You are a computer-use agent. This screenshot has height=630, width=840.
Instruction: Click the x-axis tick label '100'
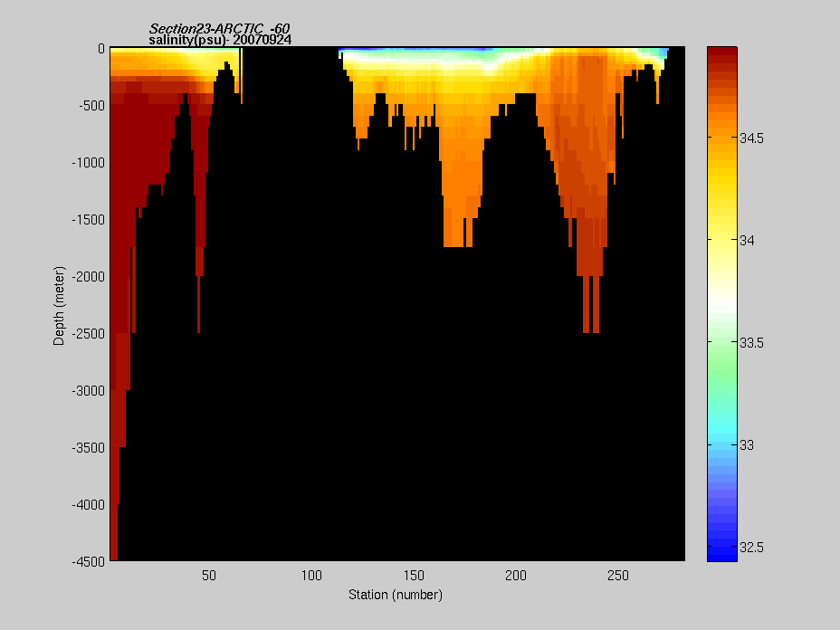(x=311, y=576)
